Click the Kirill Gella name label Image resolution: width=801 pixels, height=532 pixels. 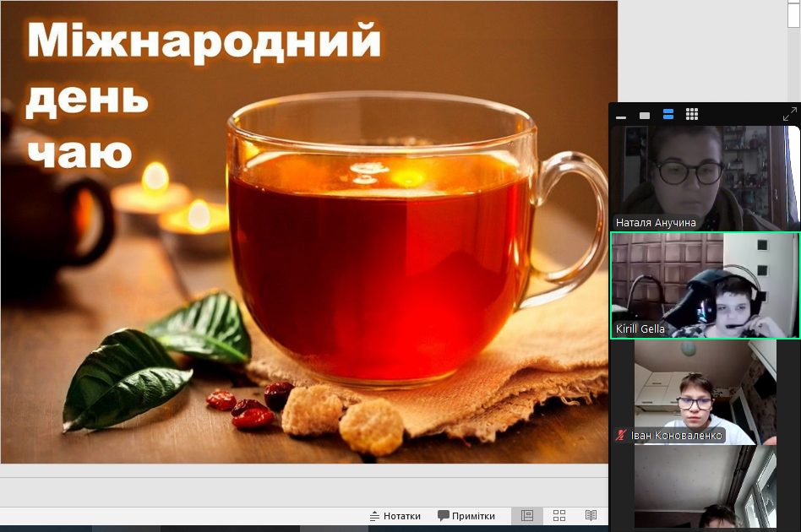(640, 328)
